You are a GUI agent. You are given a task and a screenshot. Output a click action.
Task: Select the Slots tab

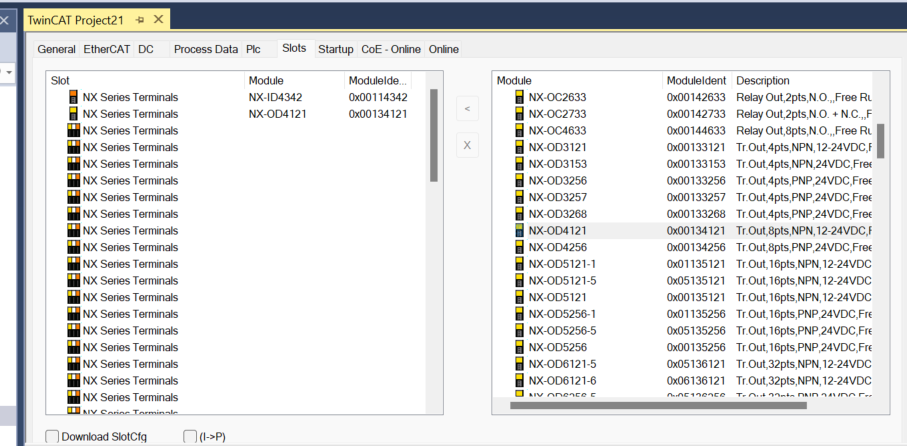pyautogui.click(x=294, y=48)
